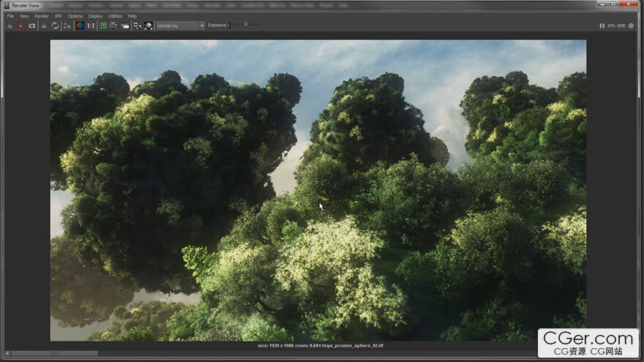This screenshot has height=362, width=644.
Task: Click the Keep Image icon
Action: click(103, 26)
